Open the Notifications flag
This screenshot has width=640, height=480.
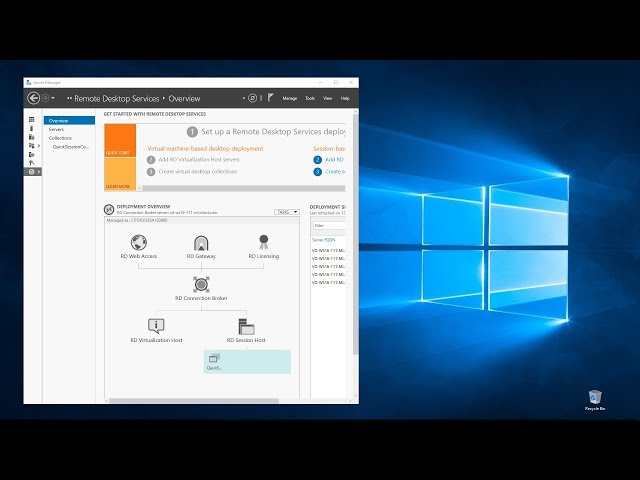[271, 98]
